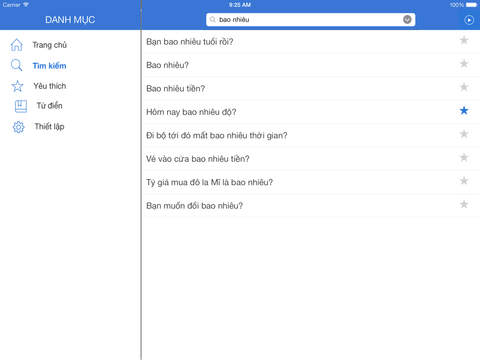This screenshot has width=480, height=360.
Task: Tap the battery indicator in status bar
Action: [471, 5]
